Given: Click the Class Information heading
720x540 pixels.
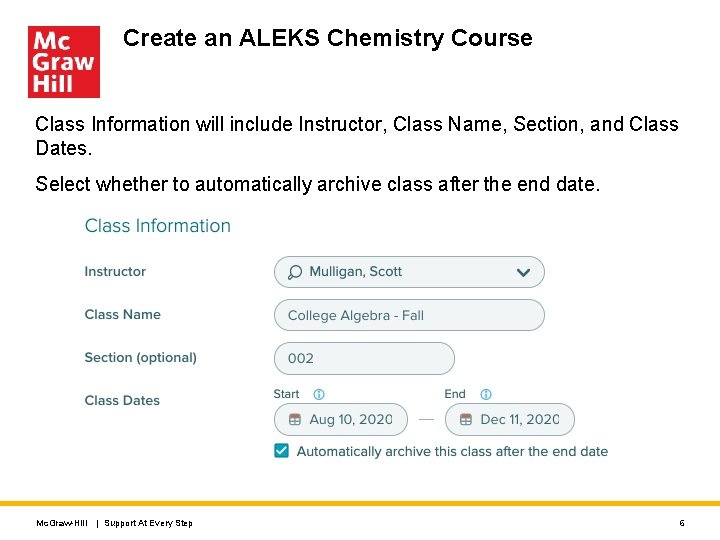Looking at the screenshot, I should 158,226.
